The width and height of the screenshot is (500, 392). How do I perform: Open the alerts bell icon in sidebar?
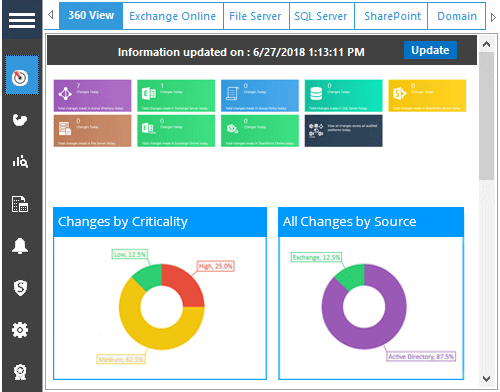point(20,246)
